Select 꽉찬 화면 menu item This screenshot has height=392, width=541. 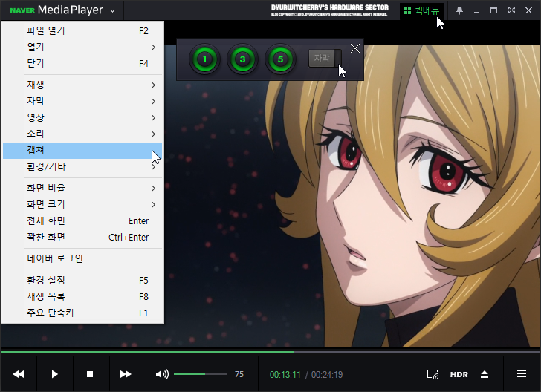82,237
